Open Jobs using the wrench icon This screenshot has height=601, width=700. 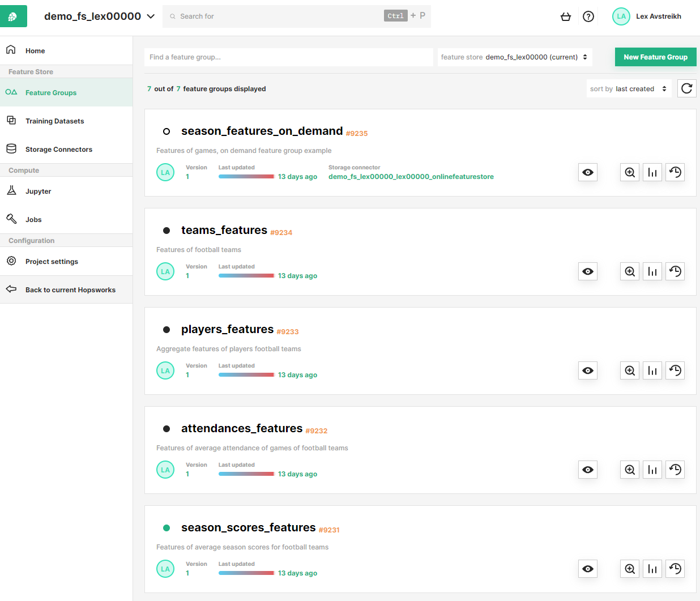[11, 219]
